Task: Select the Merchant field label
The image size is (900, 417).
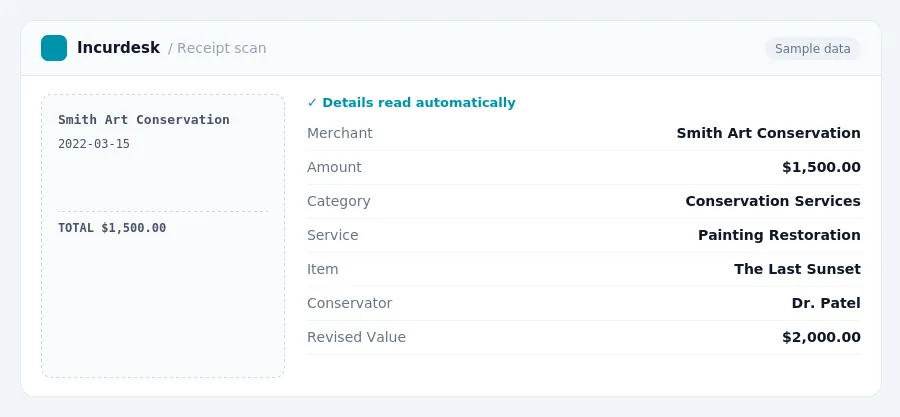Action: point(340,133)
